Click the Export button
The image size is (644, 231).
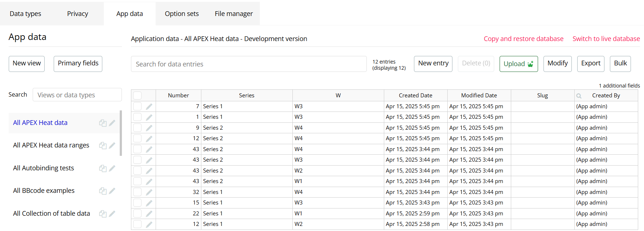tap(591, 64)
